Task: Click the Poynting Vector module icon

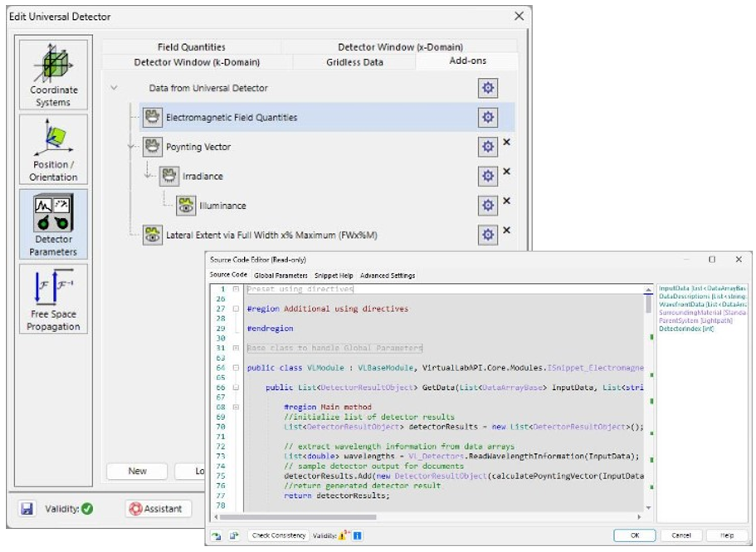Action: (x=153, y=147)
